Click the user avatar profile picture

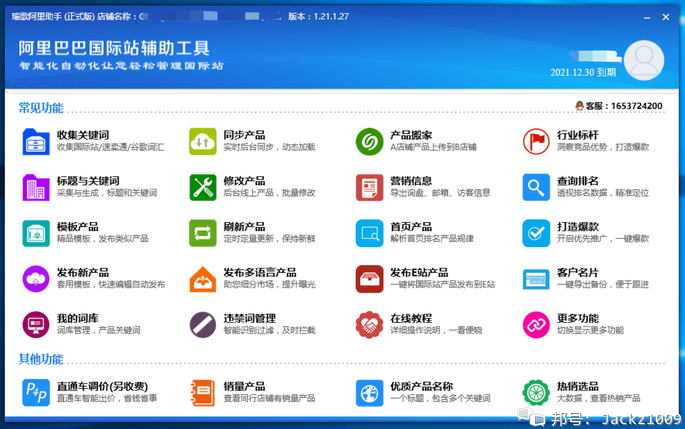click(x=644, y=60)
